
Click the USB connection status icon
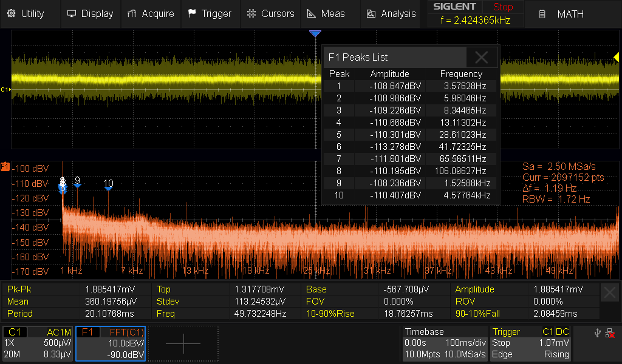tap(596, 332)
